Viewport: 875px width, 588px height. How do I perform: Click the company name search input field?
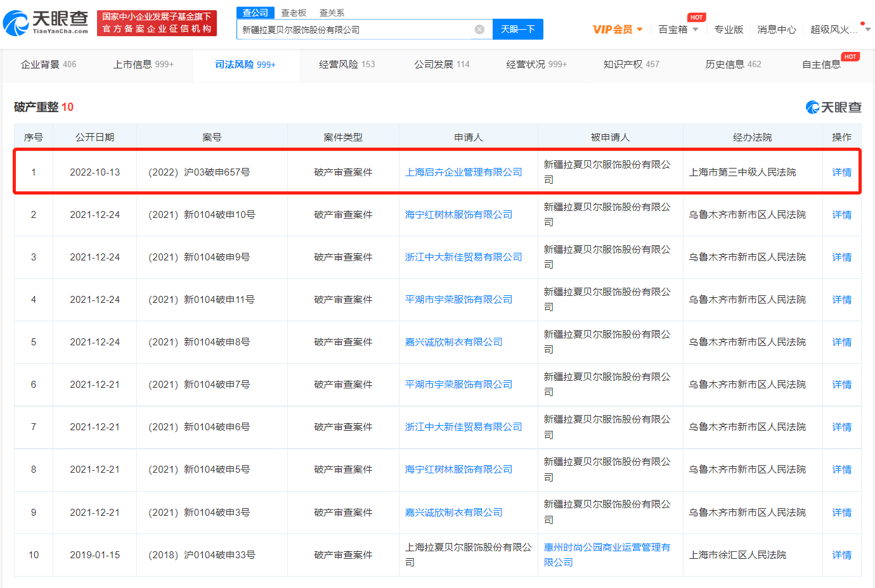pyautogui.click(x=355, y=29)
